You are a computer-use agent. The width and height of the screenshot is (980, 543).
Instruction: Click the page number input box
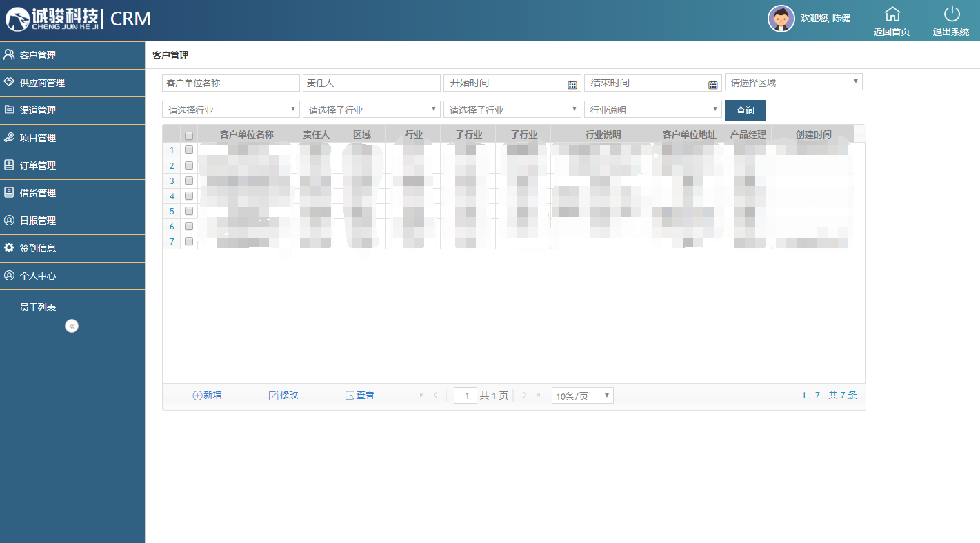[x=466, y=396]
